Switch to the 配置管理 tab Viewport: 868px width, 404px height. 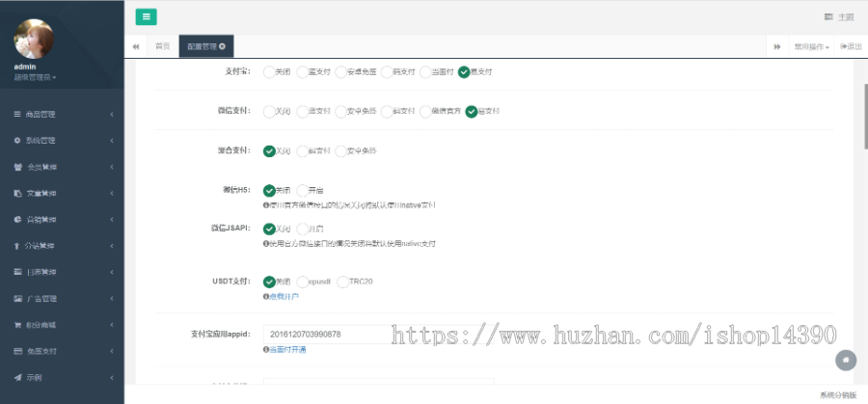pyautogui.click(x=206, y=46)
